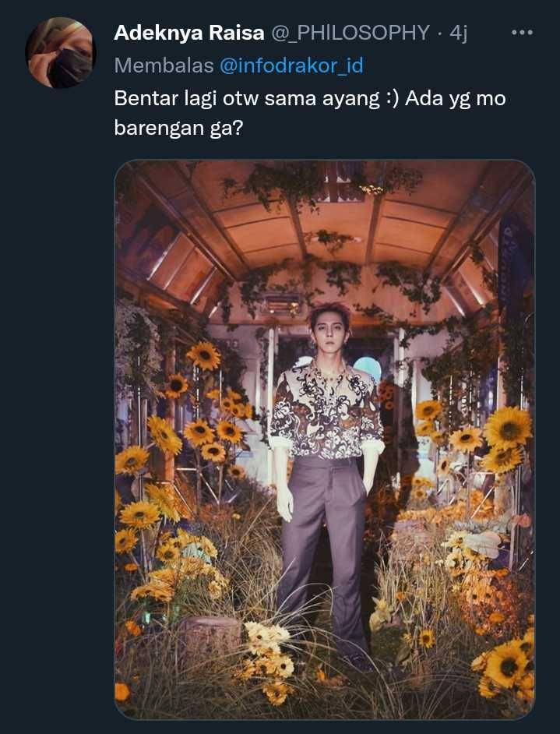Click the gray Membalas reply label
This screenshot has width=560, height=734.
click(164, 65)
